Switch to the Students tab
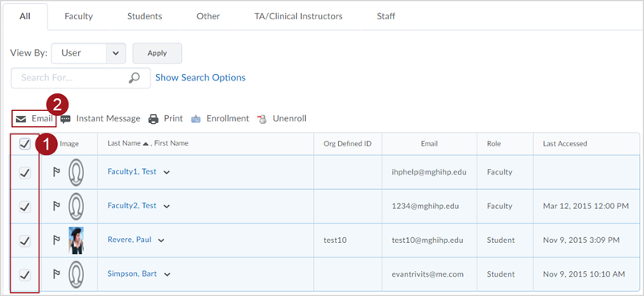 tap(145, 16)
